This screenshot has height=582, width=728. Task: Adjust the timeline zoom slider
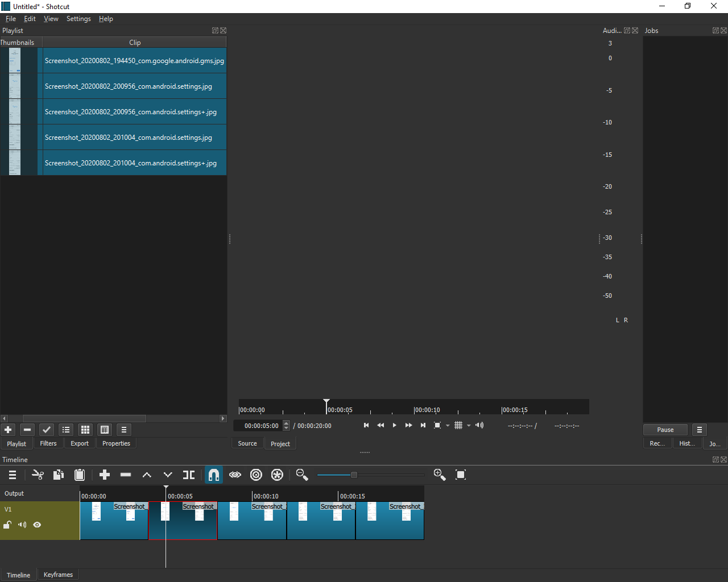pyautogui.click(x=353, y=475)
